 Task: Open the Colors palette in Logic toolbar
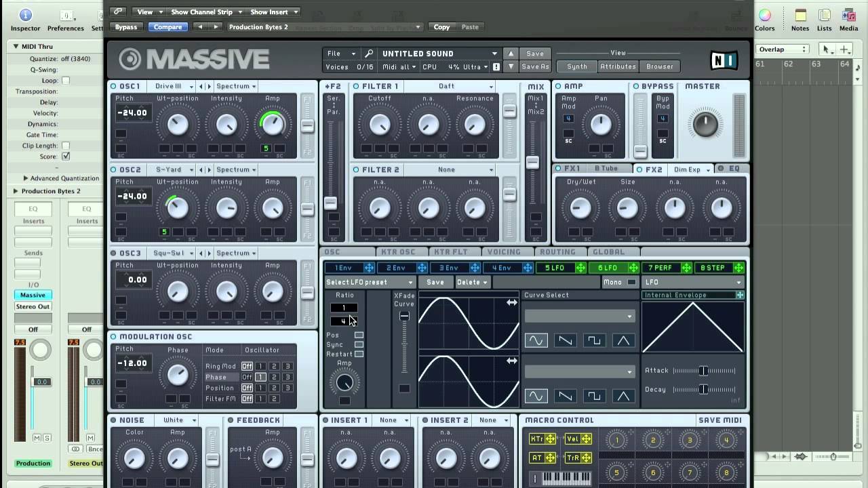764,20
